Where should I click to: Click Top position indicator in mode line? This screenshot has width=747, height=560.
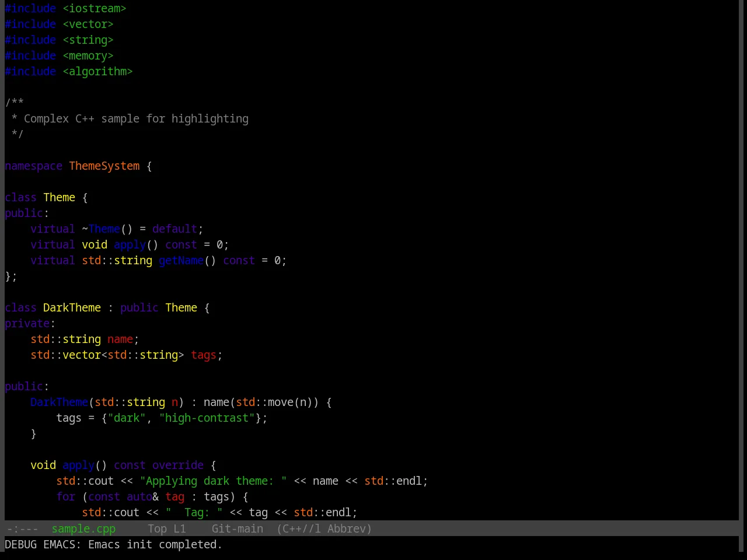point(158,529)
